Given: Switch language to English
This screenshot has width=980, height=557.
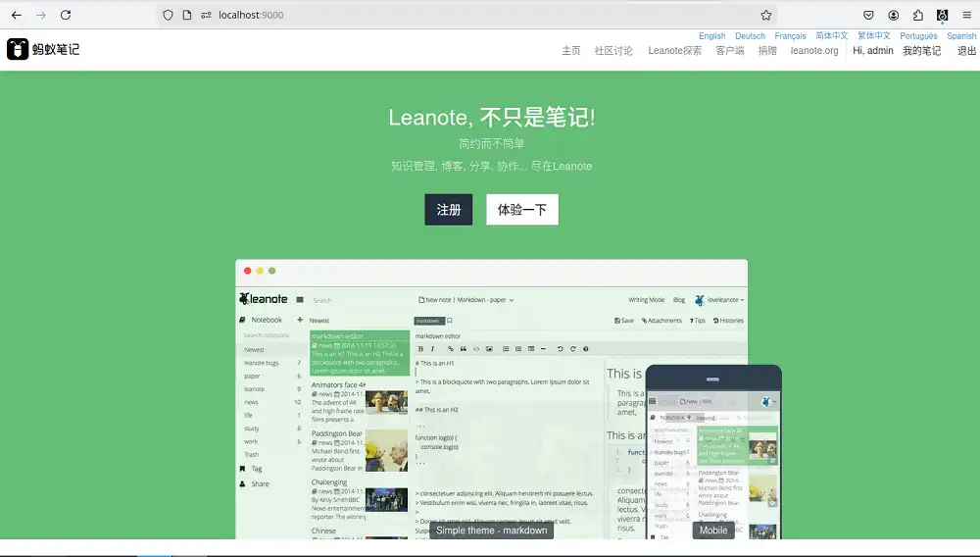Looking at the screenshot, I should click(x=712, y=36).
